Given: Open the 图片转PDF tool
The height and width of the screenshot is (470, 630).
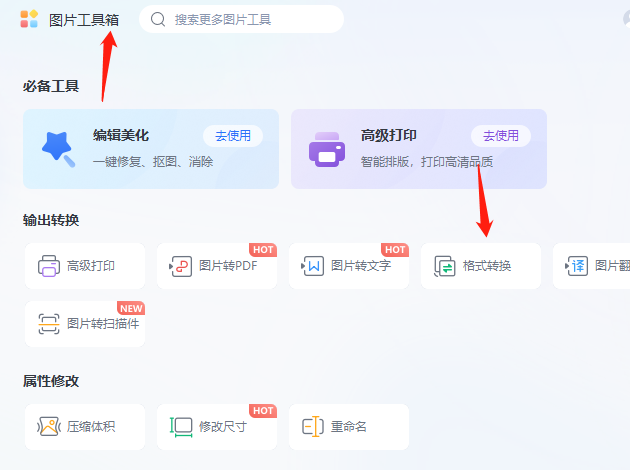Looking at the screenshot, I should coord(217,266).
